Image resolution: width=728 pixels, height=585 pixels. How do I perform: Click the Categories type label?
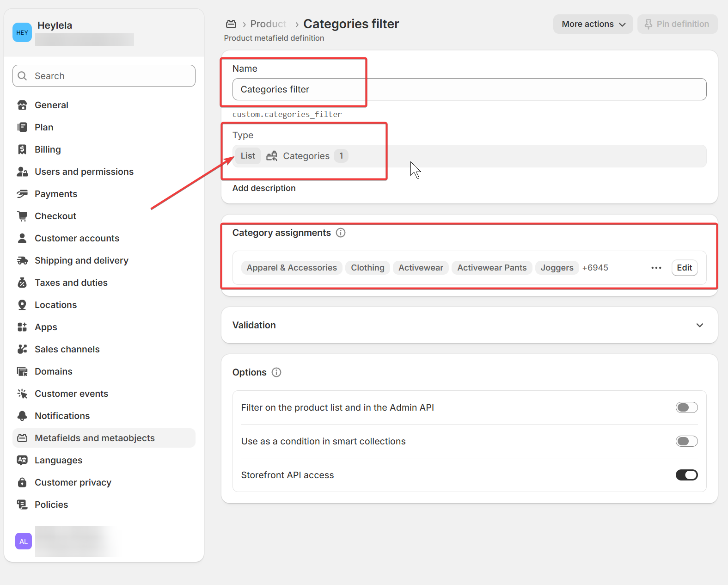(x=306, y=156)
